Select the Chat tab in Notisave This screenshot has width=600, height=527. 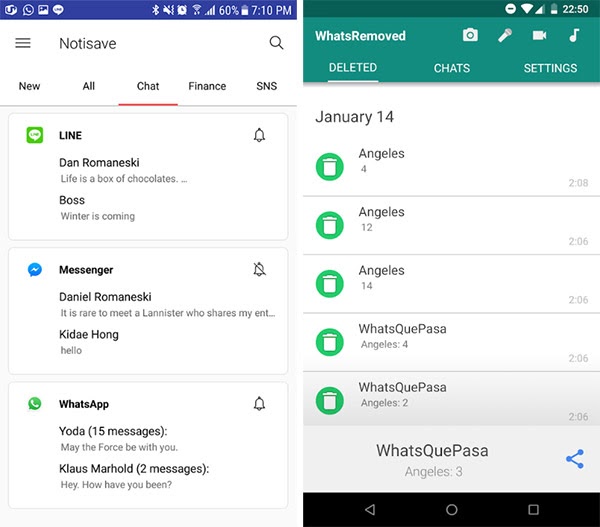[x=148, y=86]
